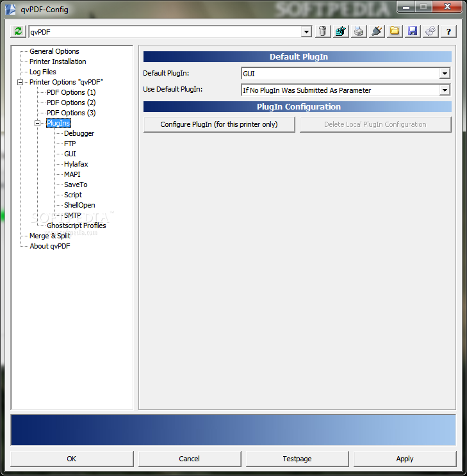467x476 pixels.
Task: Select the SaveTo plugin entry
Action: 76,185
